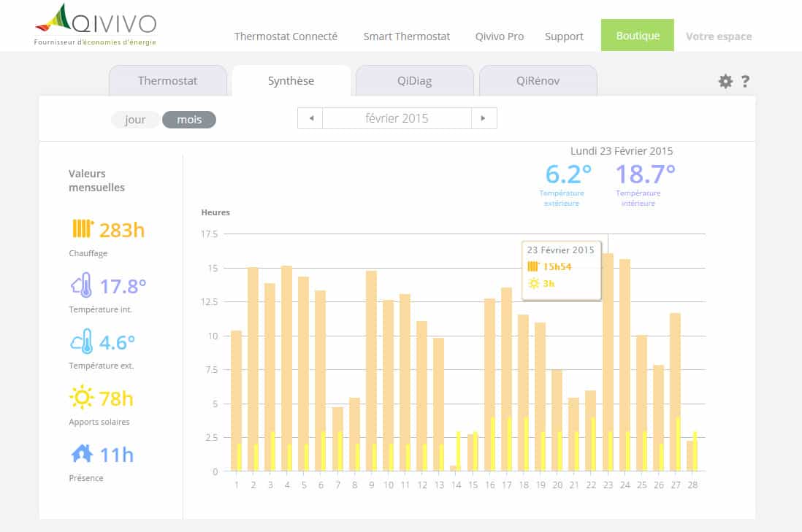
Task: Click the 11h Présence value
Action: coord(117,455)
